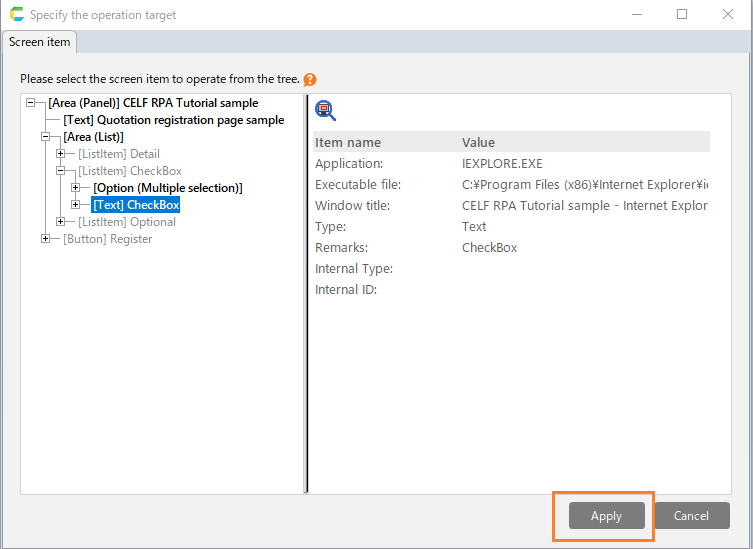The height and width of the screenshot is (549, 753).
Task: Expand the [Option (Multiple selection)] node
Action: [76, 188]
